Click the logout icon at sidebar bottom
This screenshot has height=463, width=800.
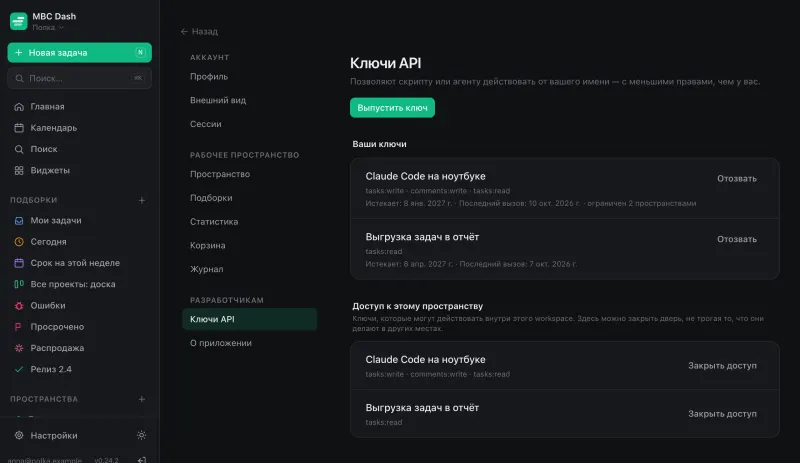point(142,460)
